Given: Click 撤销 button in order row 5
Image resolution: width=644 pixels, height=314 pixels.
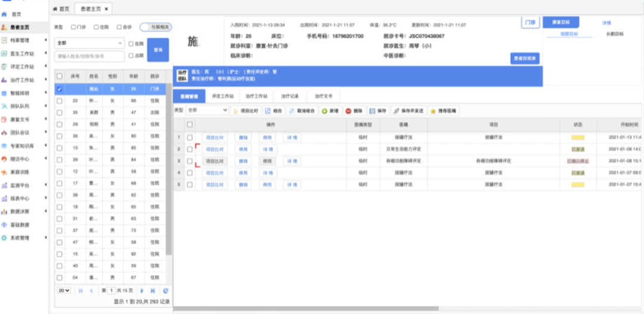Looking at the screenshot, I should (243, 185).
